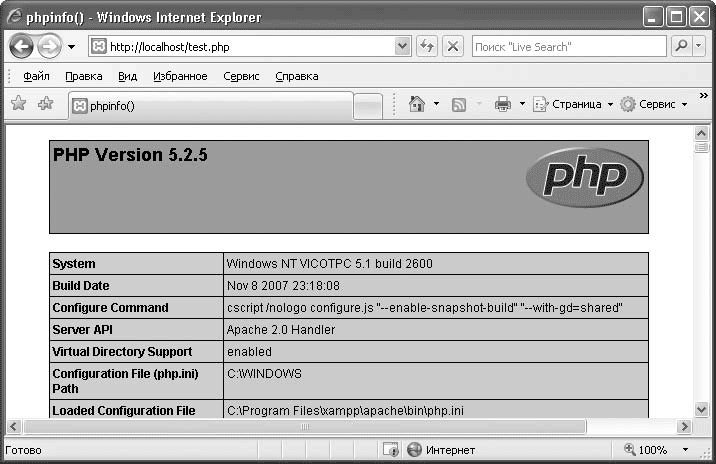Click the PHP Version 5.2.5 heading
The image size is (716, 464).
coord(130,155)
